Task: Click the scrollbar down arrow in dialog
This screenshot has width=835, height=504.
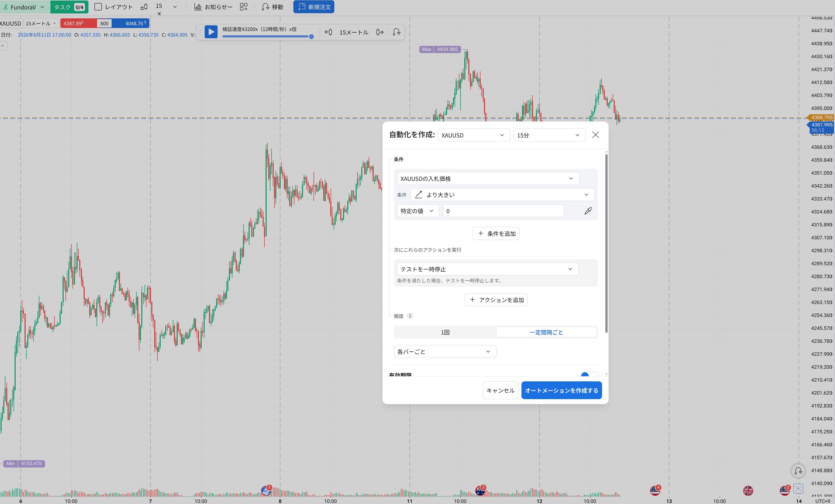Action: point(606,374)
